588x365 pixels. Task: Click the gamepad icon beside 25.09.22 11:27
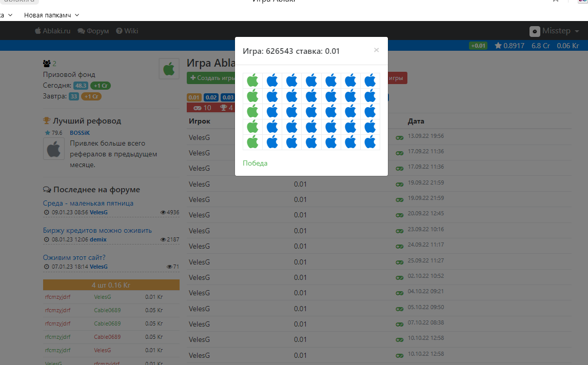[x=399, y=262]
